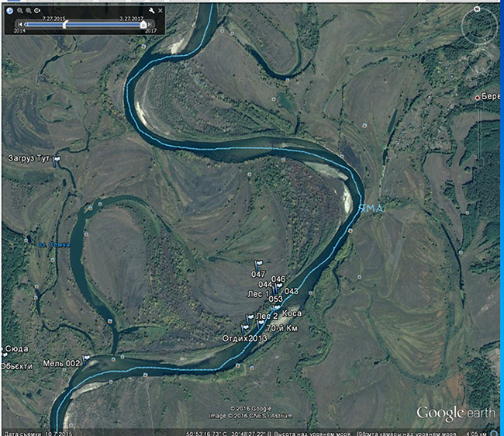Click the look-around navigation joystick

pos(479,27)
